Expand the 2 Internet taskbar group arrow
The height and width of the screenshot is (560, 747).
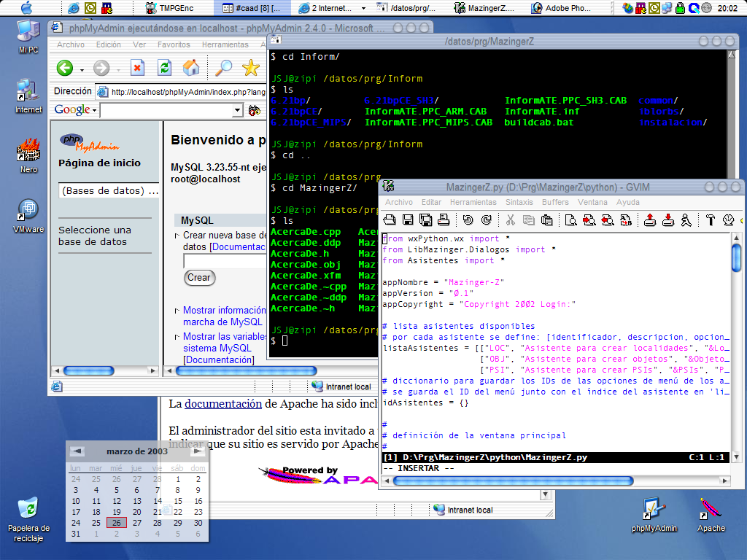[x=363, y=8]
